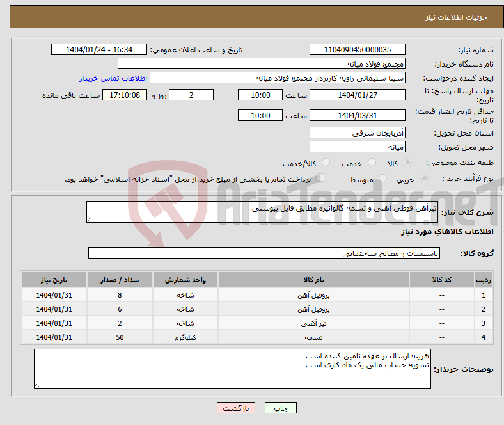The width and height of the screenshot is (504, 425).
Task: Select the کالا/خدمت radio button
Action: point(326,163)
